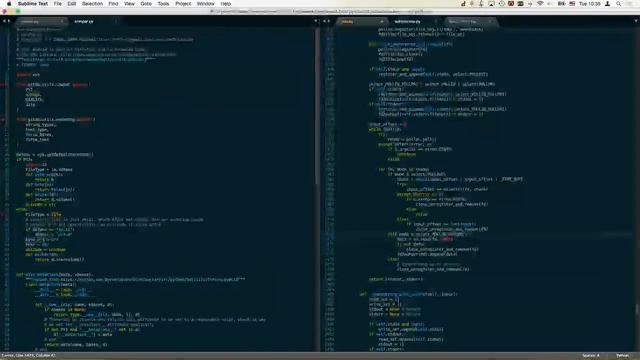Click the Tue 10:38 clock

pos(590,4)
